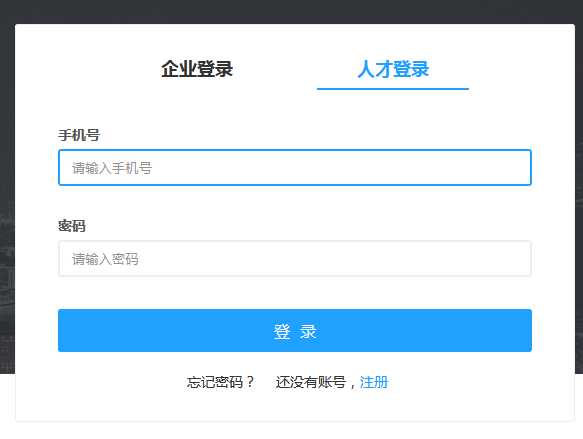Focus the 请输入手机号 phone number field
The image size is (583, 439).
[295, 168]
